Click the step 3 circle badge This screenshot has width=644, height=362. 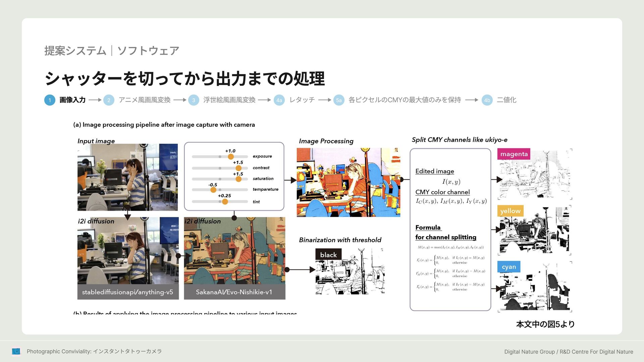click(x=194, y=100)
